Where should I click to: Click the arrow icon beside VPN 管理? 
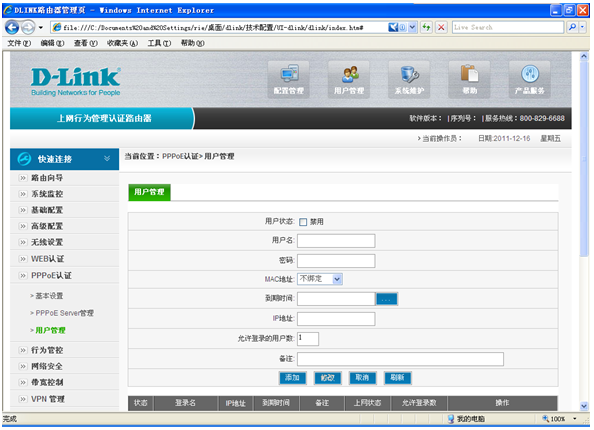(x=23, y=399)
